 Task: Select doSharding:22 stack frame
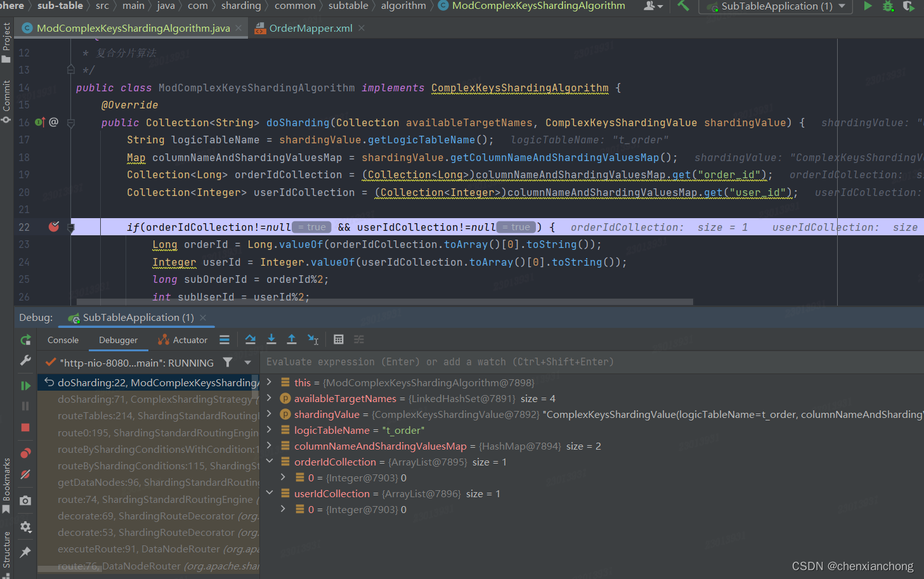coord(148,382)
